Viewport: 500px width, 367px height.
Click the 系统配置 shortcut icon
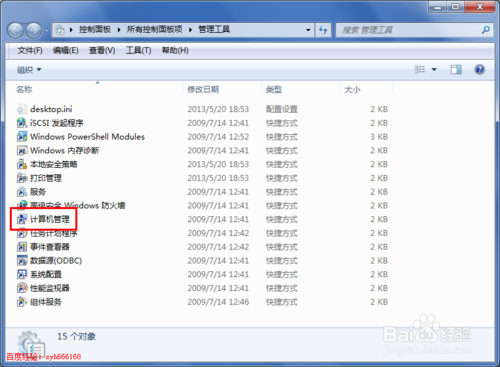pyautogui.click(x=22, y=274)
